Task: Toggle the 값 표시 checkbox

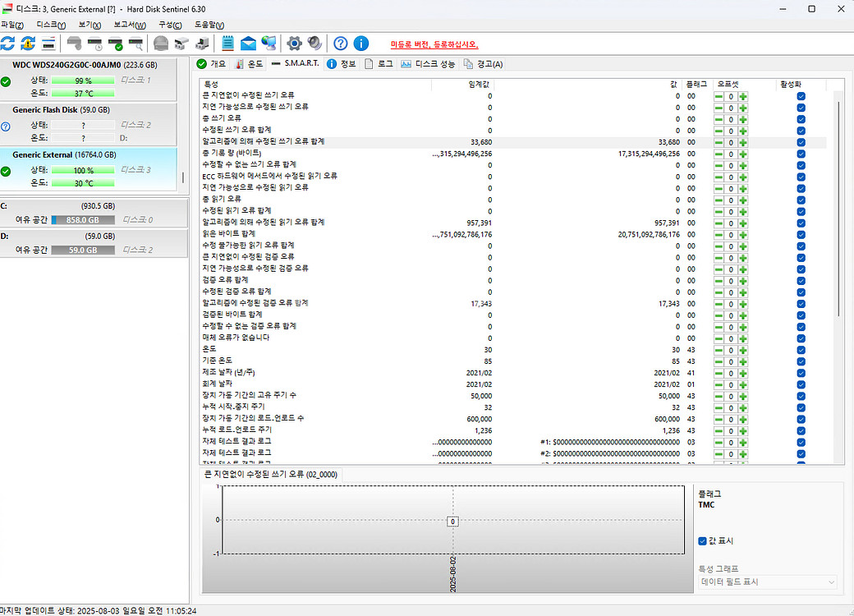Action: click(703, 540)
